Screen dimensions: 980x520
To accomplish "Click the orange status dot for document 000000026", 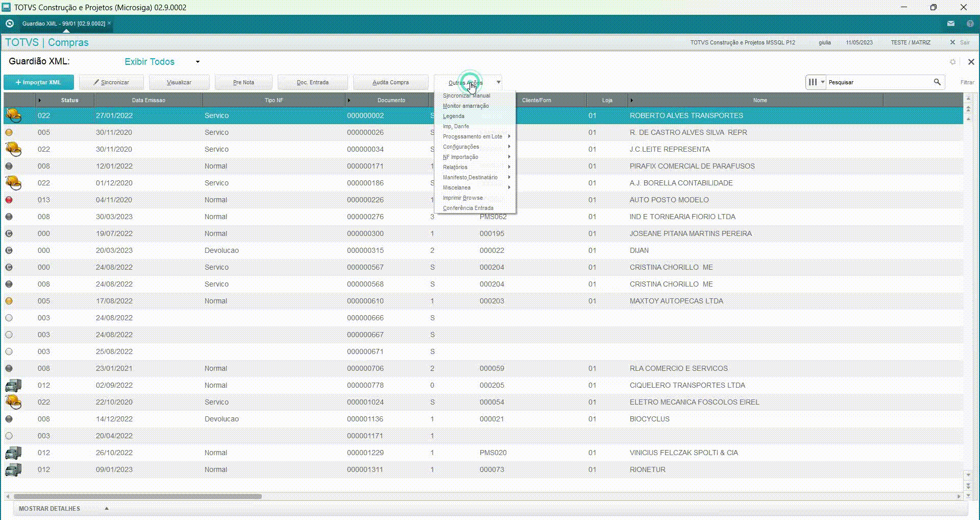I will (9, 132).
